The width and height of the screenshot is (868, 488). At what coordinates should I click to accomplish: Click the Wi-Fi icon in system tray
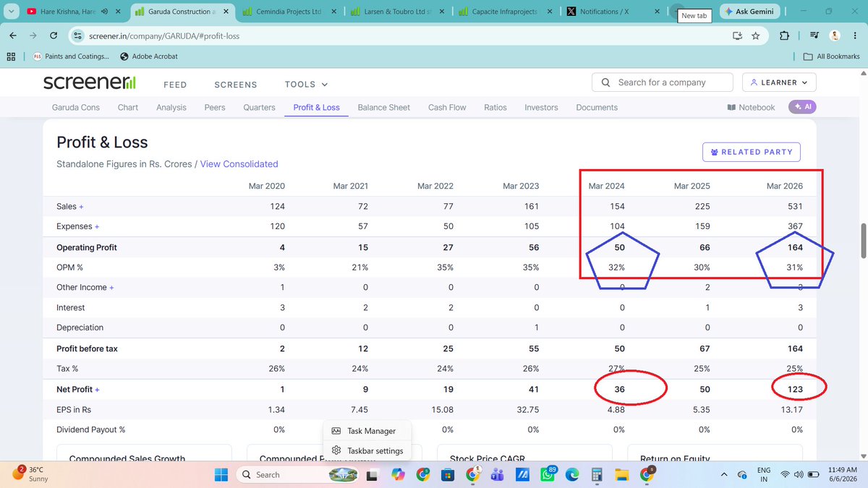click(786, 474)
